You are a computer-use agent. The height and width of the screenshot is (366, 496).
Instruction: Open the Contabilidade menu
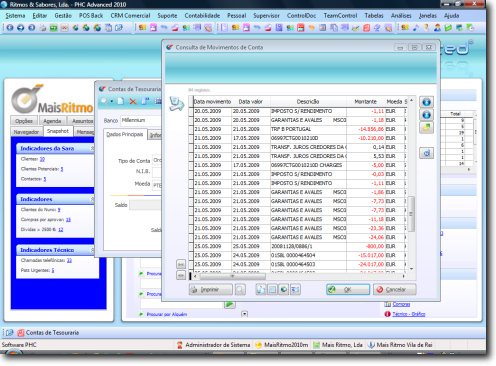coord(202,16)
